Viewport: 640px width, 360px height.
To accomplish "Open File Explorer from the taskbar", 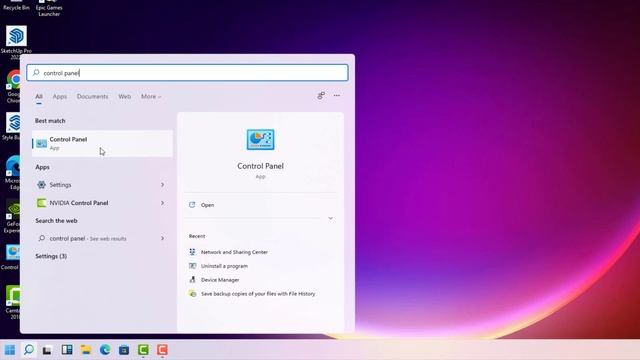I will click(86, 350).
